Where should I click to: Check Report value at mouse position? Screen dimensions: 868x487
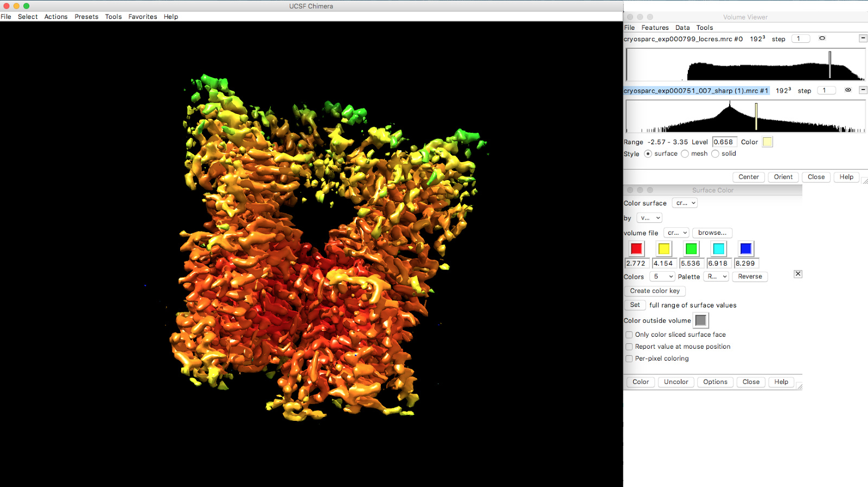point(629,347)
